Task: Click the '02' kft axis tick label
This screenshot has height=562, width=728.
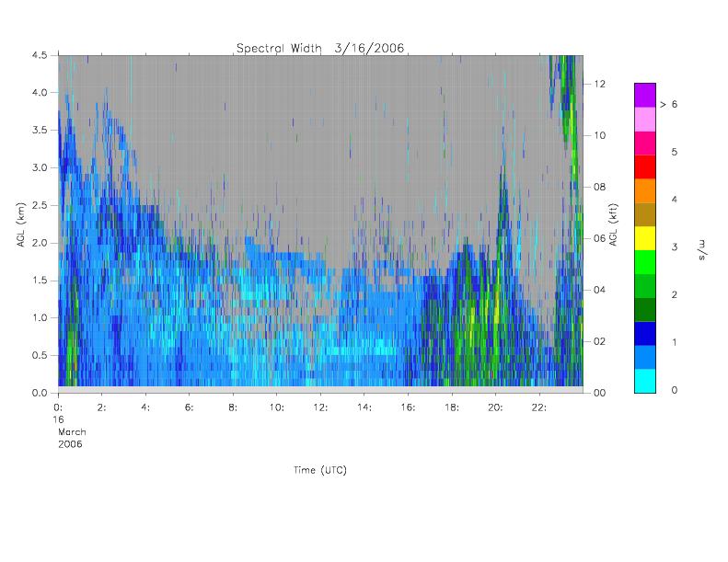Action: tap(600, 341)
